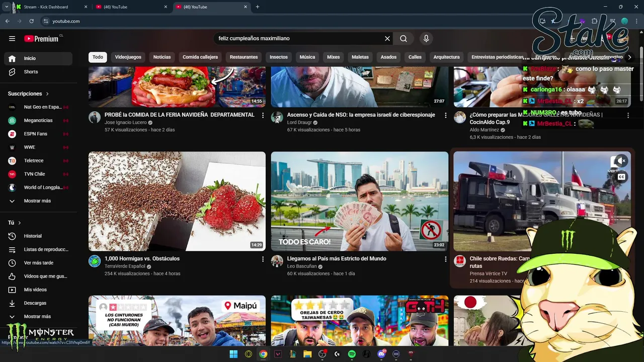644x362 pixels.
Task: Open TerraVerde Español channel avatar
Action: point(95,261)
